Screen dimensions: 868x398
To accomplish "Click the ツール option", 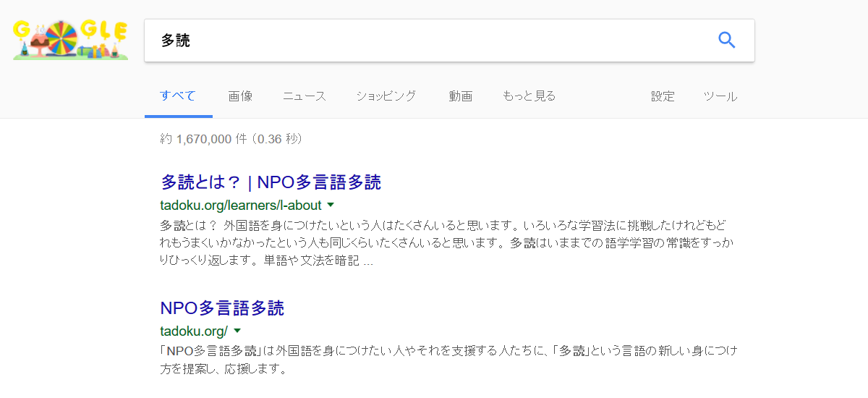I will click(720, 96).
